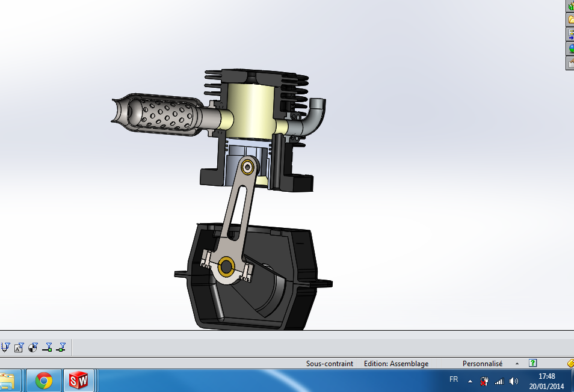
Task: Open Google Chrome from the taskbar
Action: pos(43,381)
